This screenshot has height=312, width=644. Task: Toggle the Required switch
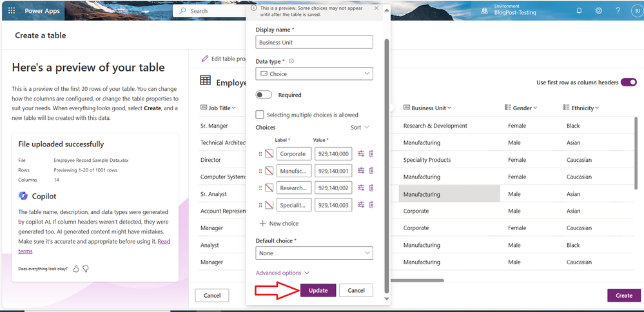click(x=264, y=95)
